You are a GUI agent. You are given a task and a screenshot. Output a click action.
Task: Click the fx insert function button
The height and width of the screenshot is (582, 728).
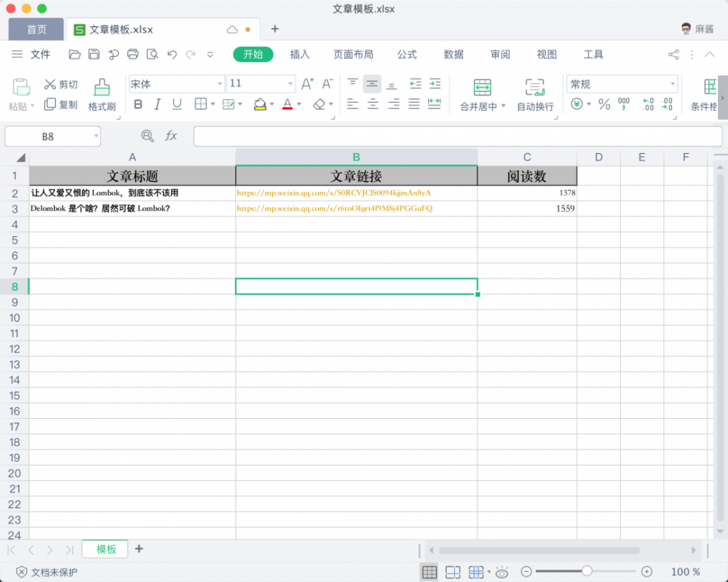pyautogui.click(x=170, y=136)
